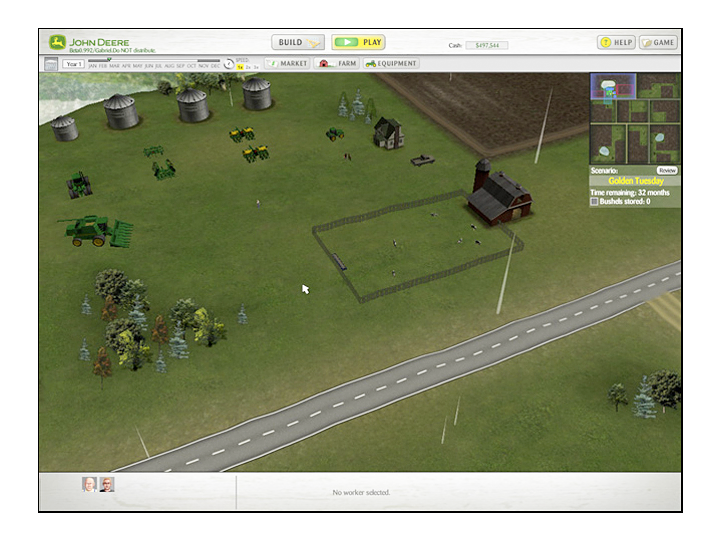The height and width of the screenshot is (540, 720).
Task: Set game speed to 1x
Action: 240,67
